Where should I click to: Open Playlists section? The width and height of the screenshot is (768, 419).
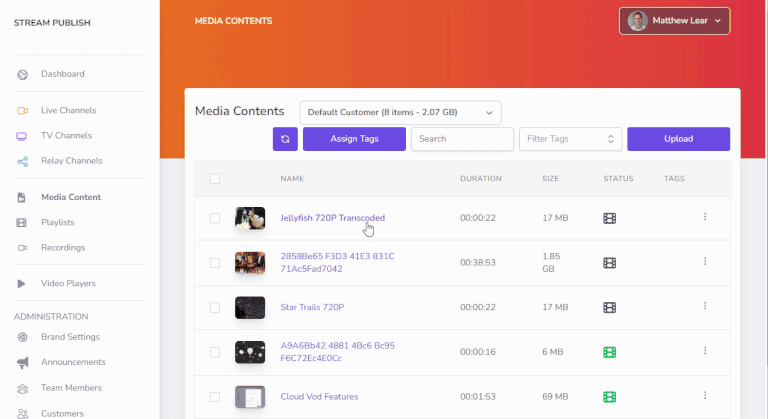click(58, 222)
